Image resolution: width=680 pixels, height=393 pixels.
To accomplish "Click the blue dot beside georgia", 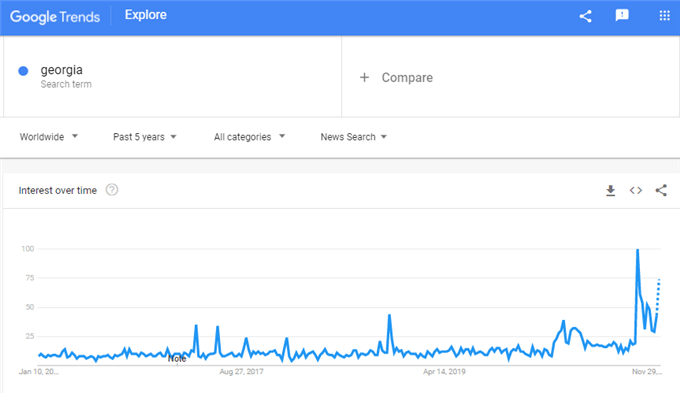I will [23, 71].
